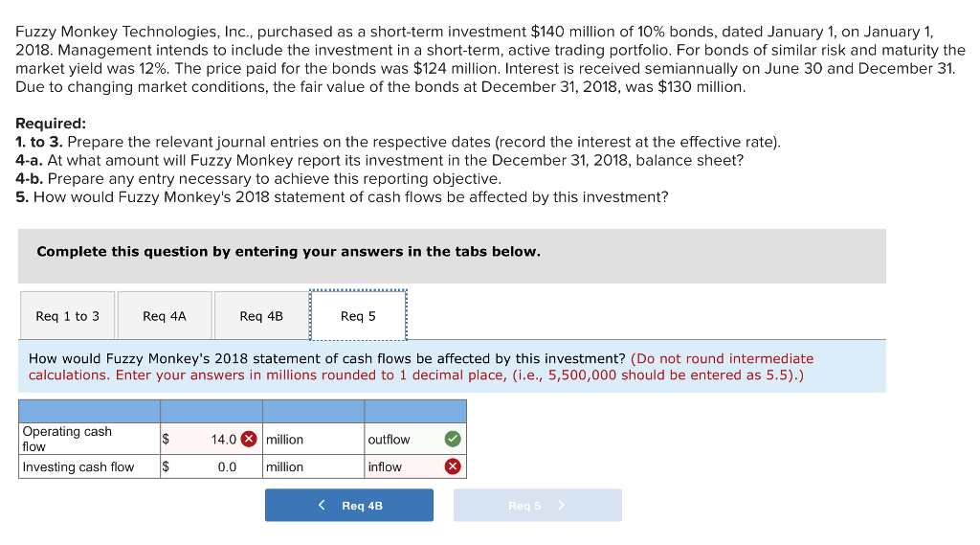Click the red X next to 14.0

click(x=249, y=439)
